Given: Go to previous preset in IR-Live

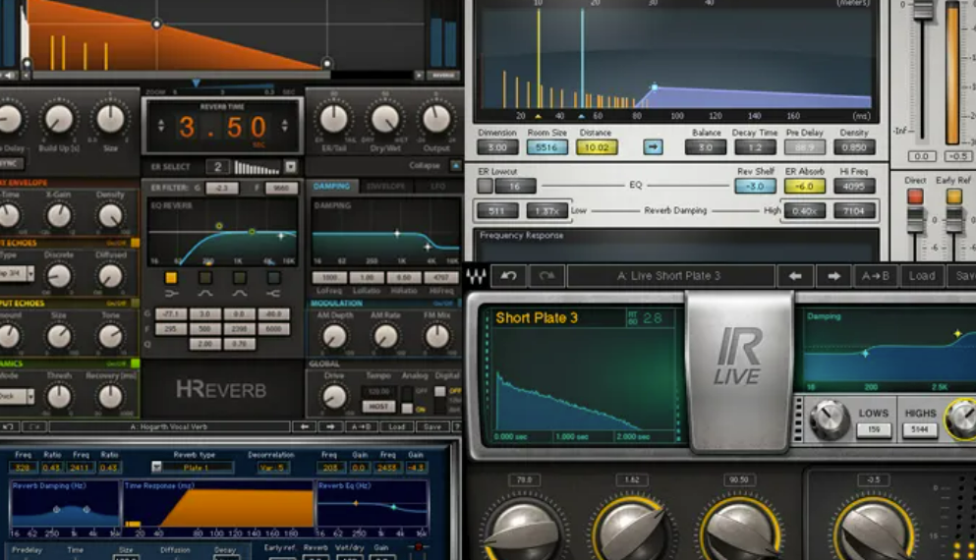Looking at the screenshot, I should click(x=795, y=276).
